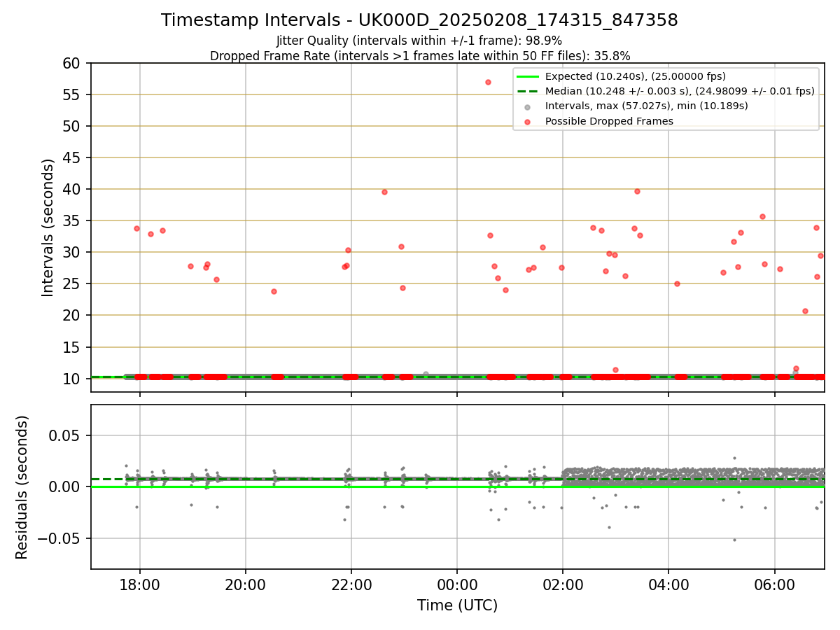The width and height of the screenshot is (840, 630).
Task: Click the red dot marker in the legend
Action: pos(527,122)
